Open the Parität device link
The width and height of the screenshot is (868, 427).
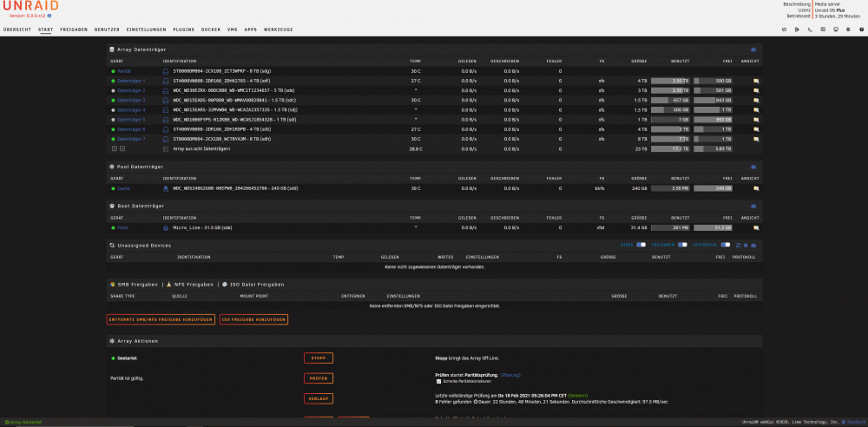click(x=124, y=71)
